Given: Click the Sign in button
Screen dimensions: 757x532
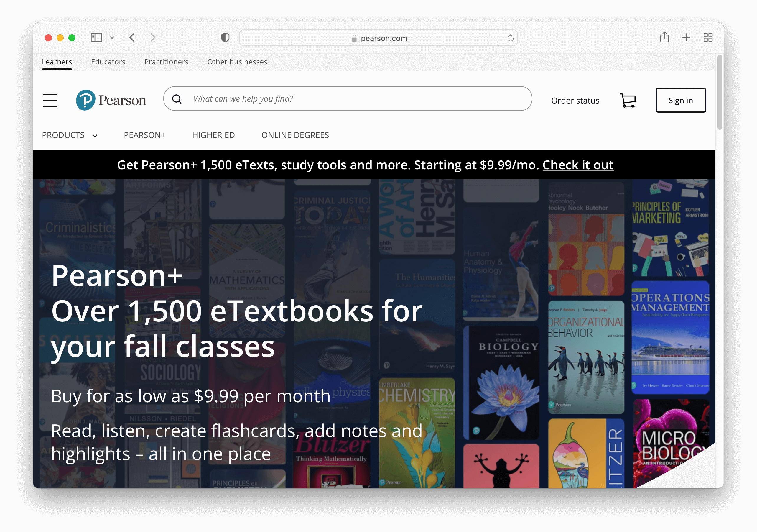Looking at the screenshot, I should 680,100.
